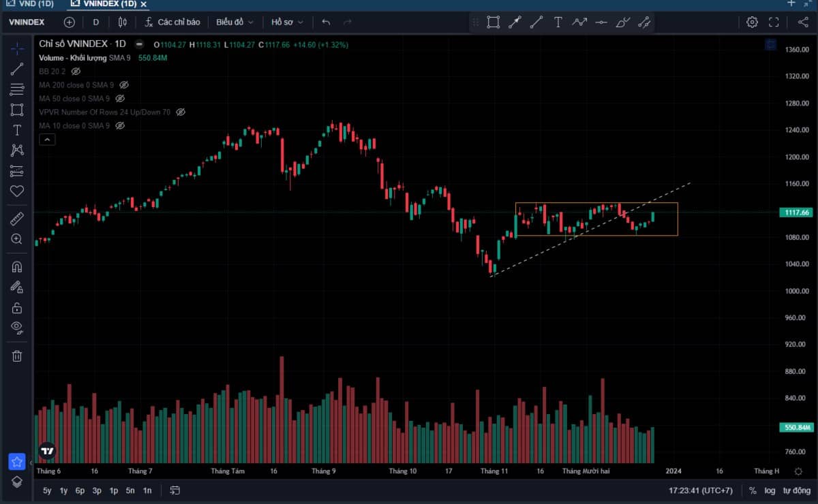Open the D timeframe interval selector
This screenshot has height=504, width=818.
tap(95, 22)
